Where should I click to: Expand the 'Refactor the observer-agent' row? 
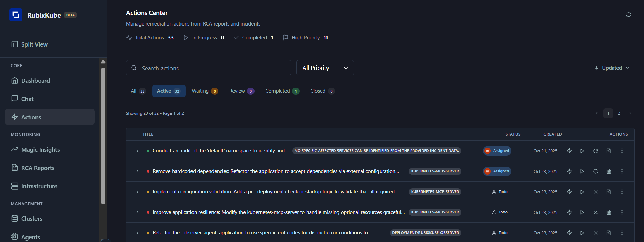click(x=137, y=233)
